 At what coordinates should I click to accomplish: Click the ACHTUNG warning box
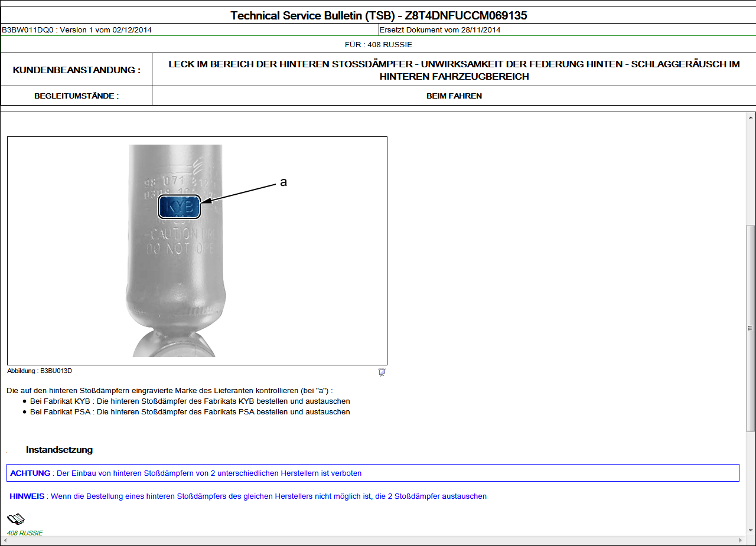click(373, 473)
